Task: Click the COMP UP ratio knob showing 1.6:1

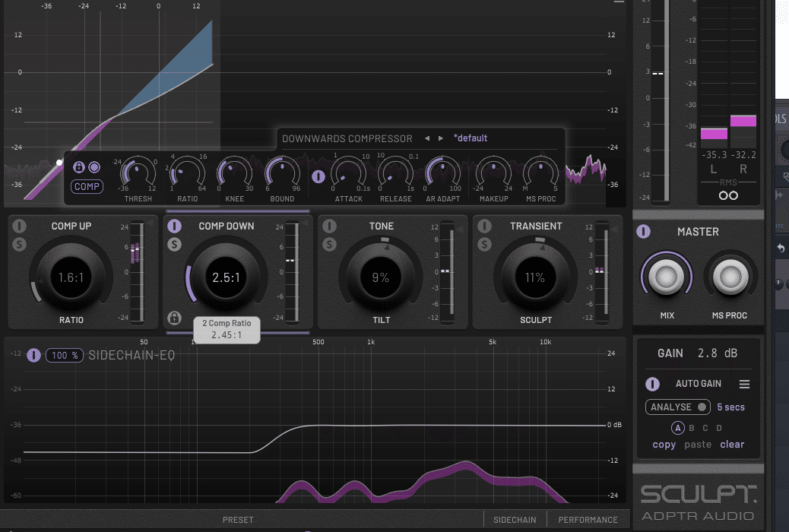Action: 71,277
